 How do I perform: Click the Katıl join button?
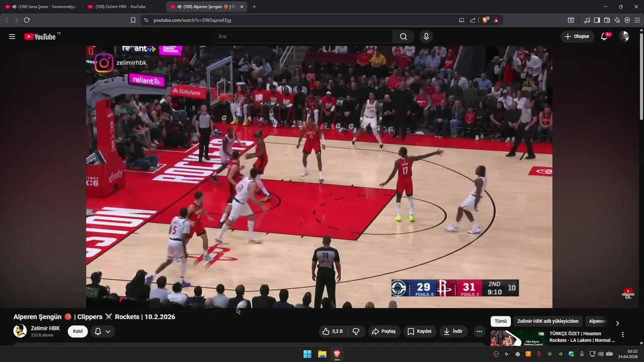click(77, 331)
